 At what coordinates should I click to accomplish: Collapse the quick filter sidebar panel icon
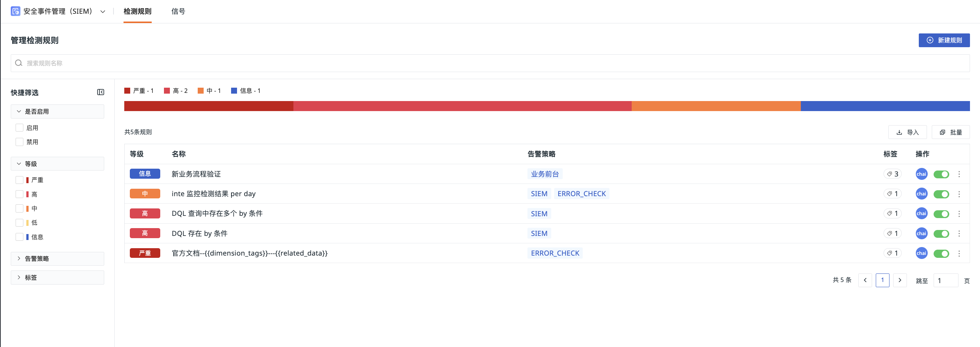tap(101, 92)
